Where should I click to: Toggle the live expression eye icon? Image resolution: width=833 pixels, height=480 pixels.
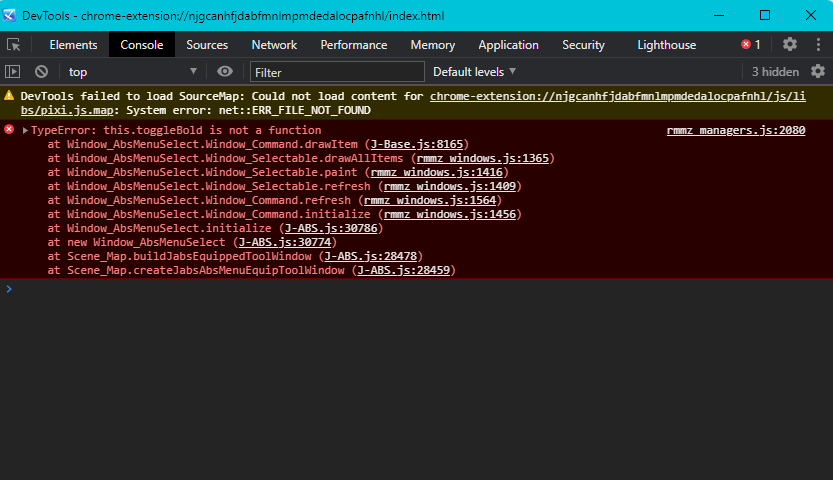click(225, 71)
